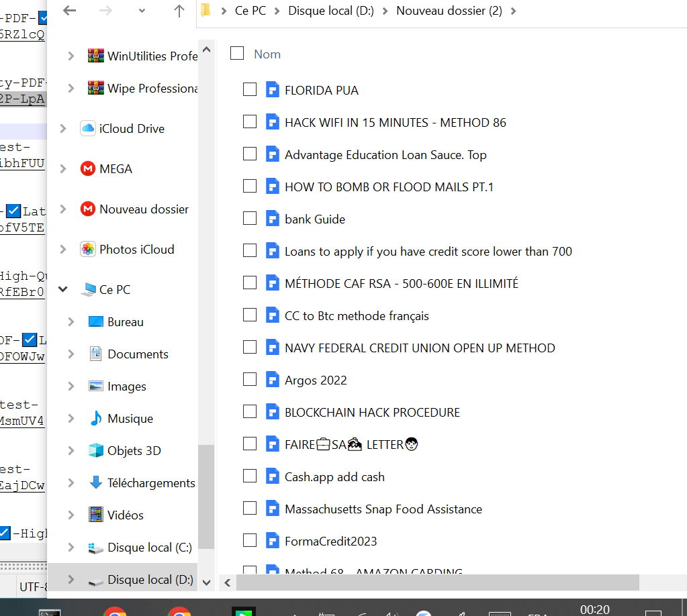Click the left arrow of horizontal scrollbar

[228, 582]
